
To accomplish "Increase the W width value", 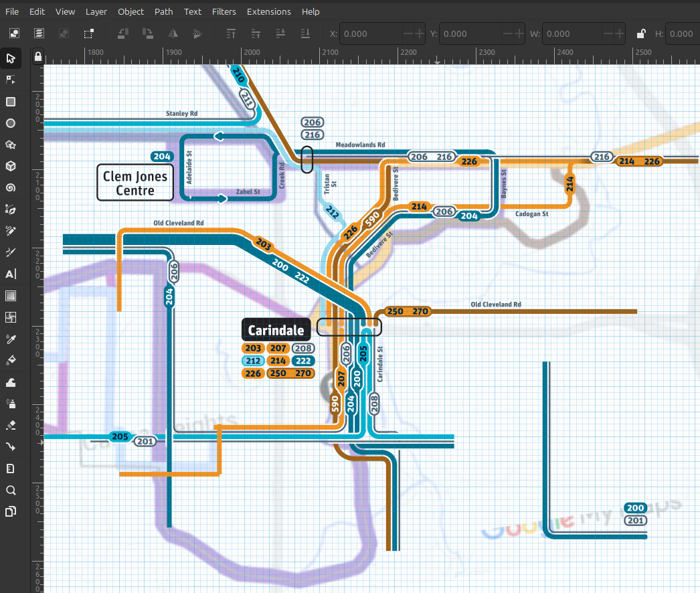I will pos(620,33).
